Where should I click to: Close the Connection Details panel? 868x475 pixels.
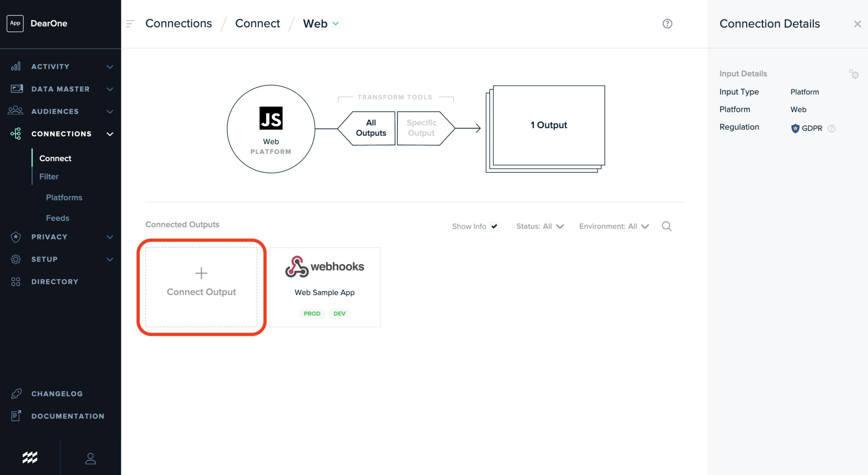pos(857,24)
